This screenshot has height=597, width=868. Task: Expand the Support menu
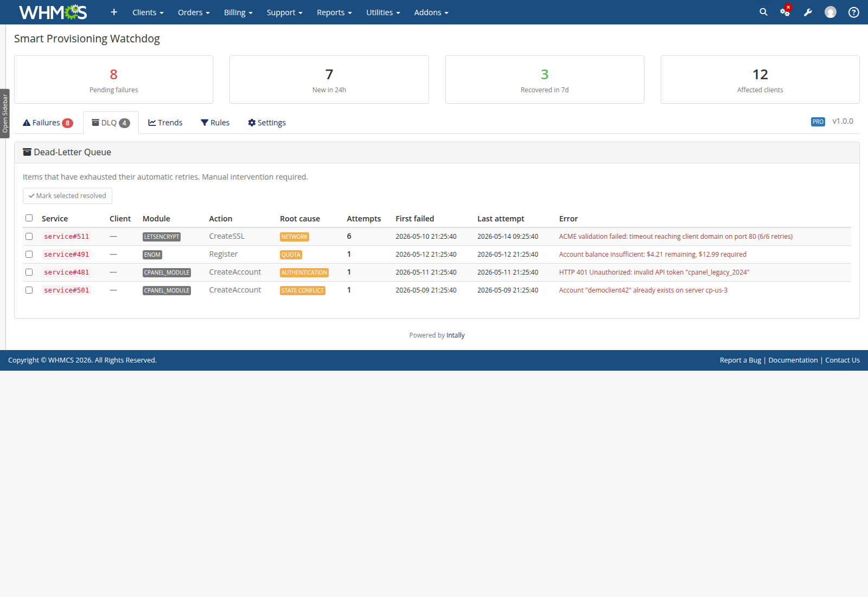click(x=284, y=12)
